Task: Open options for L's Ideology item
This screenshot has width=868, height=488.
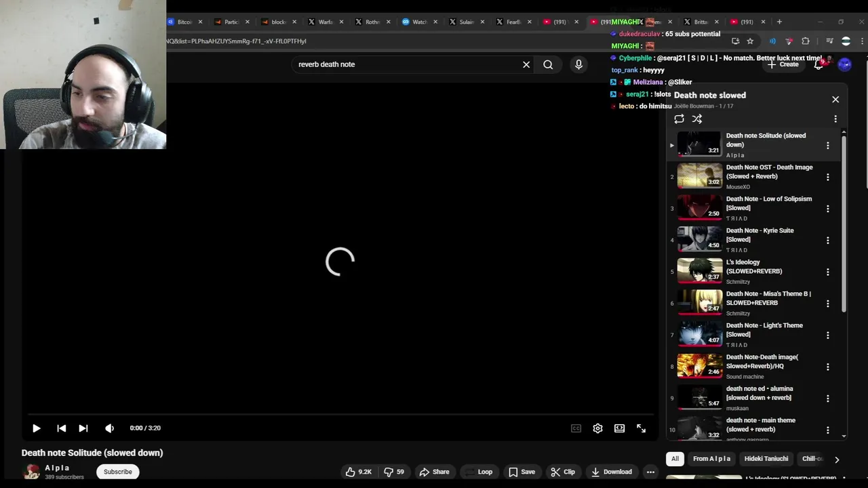Action: (x=827, y=272)
